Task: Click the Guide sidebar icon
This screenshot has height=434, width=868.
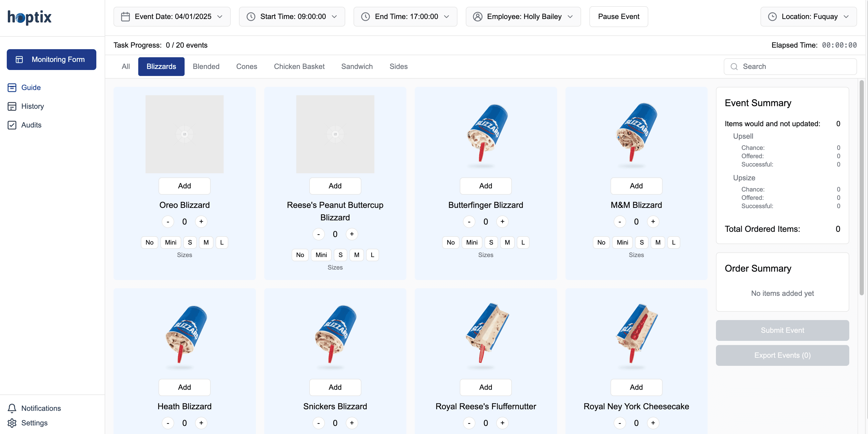Action: click(x=12, y=87)
